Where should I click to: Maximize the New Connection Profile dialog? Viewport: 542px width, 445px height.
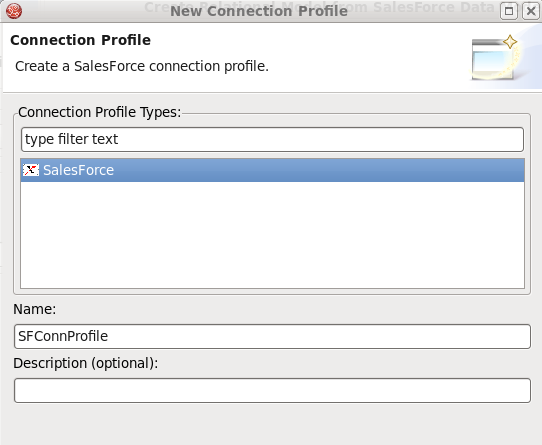[x=509, y=11]
